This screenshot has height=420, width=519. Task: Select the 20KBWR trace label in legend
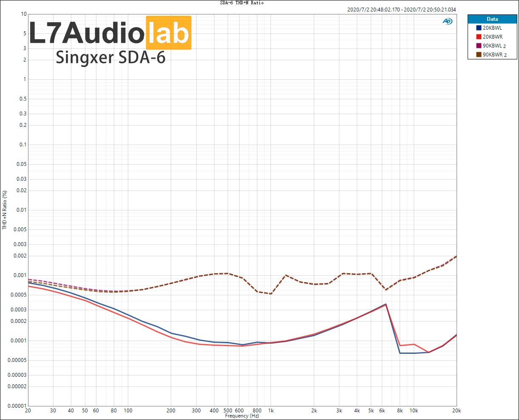[x=492, y=37]
